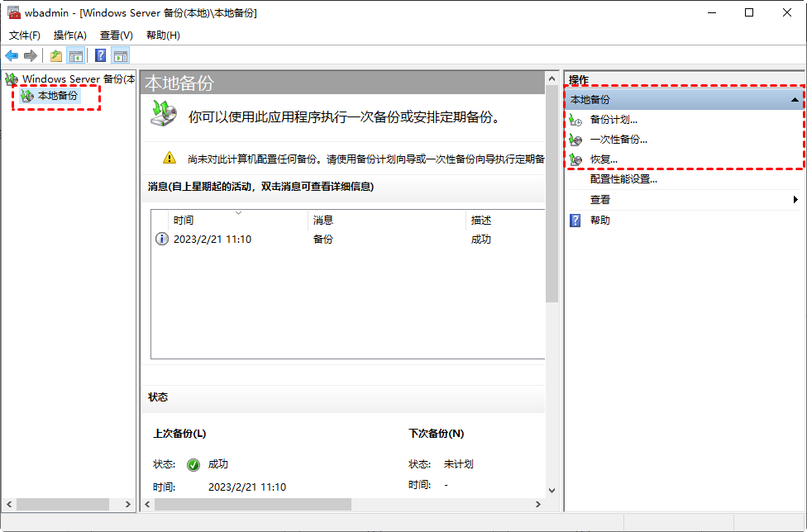
Task: Open the 文件(F) menu
Action: (x=25, y=36)
